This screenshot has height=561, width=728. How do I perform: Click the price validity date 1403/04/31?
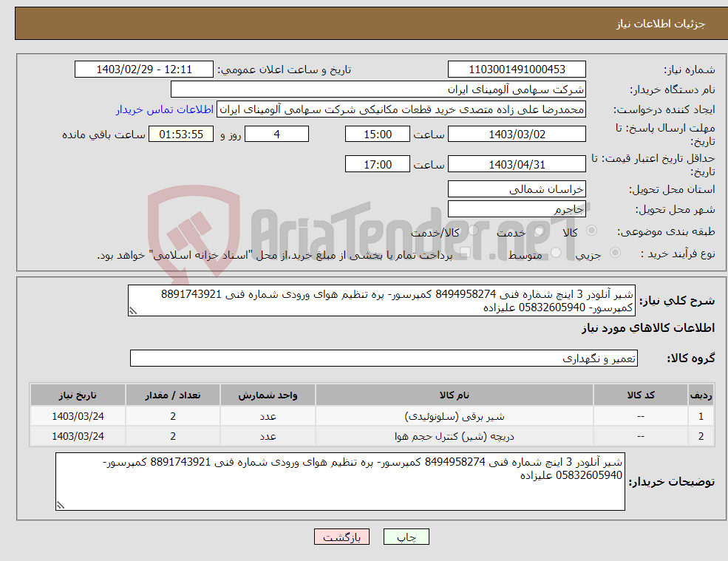pyautogui.click(x=517, y=164)
